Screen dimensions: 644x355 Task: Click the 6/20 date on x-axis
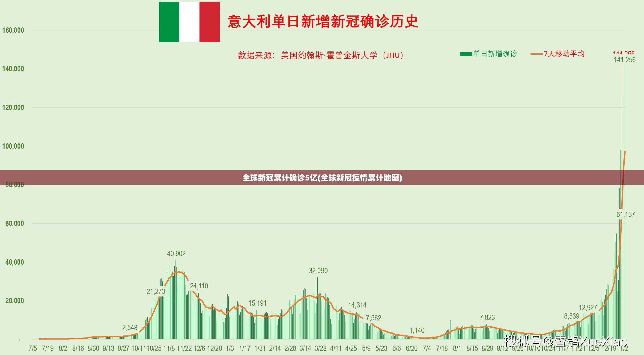(411, 348)
